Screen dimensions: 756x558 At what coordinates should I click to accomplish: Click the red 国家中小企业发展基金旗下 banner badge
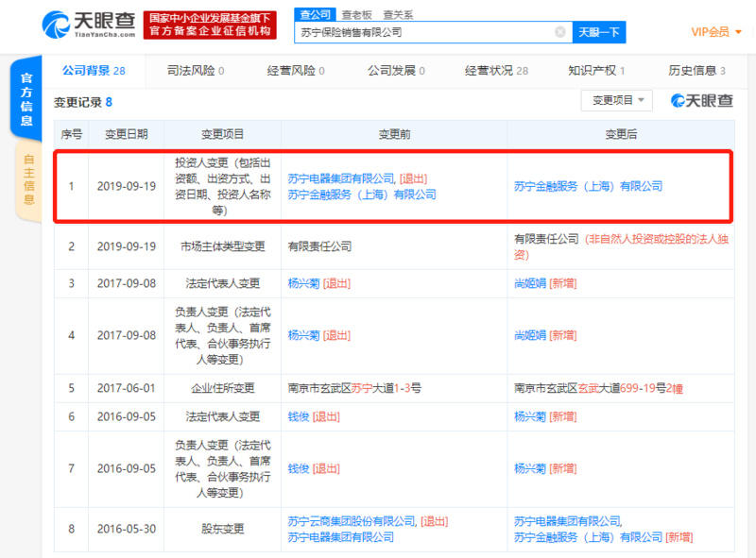pos(210,25)
